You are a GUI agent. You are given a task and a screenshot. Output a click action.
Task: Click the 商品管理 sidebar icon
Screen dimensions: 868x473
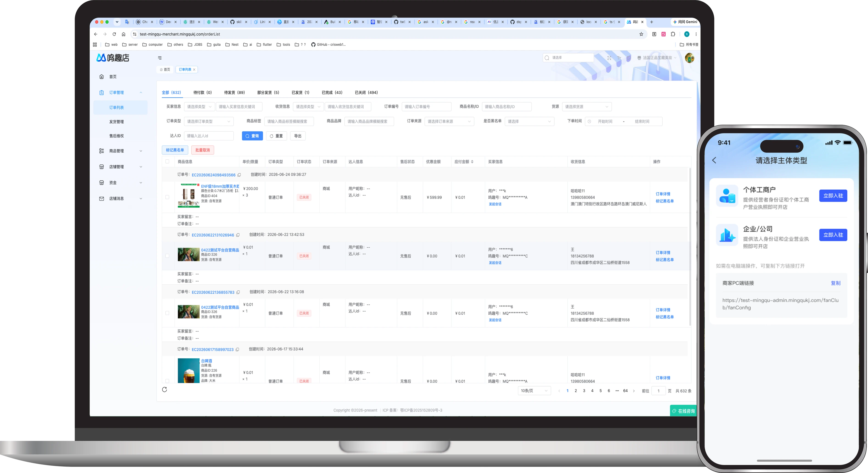(x=101, y=151)
